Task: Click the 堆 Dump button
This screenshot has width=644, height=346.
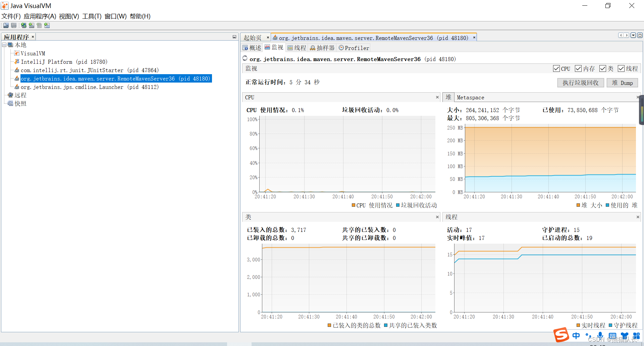Action: pos(622,83)
